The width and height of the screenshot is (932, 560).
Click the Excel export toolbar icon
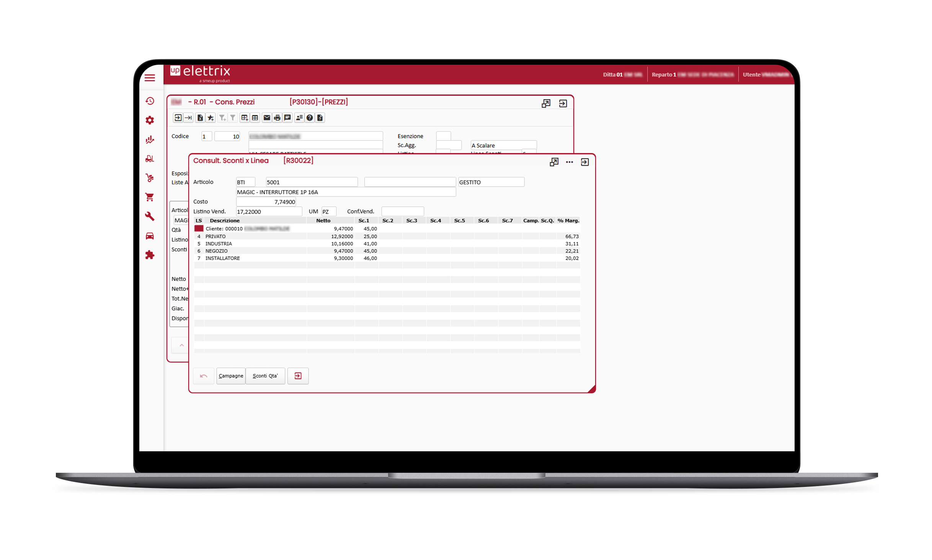click(200, 118)
